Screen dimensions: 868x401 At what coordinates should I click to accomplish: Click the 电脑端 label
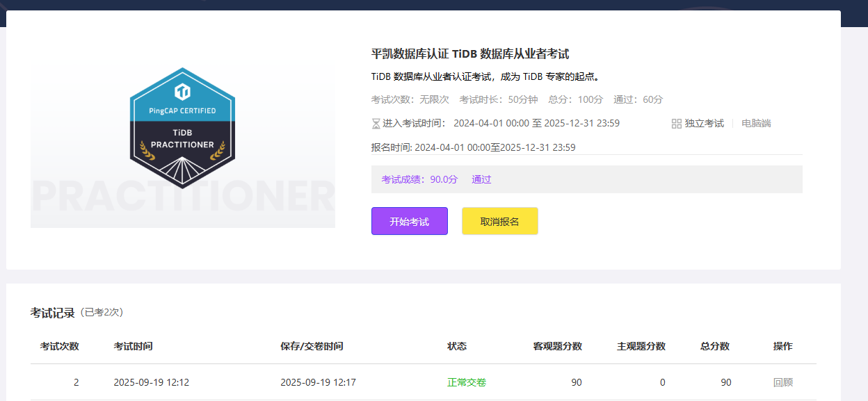(x=756, y=124)
